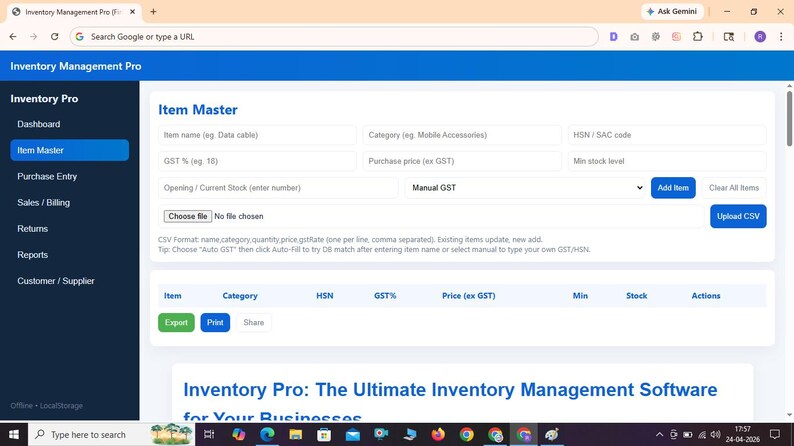Click the Opening / Current Stock field
The image size is (794, 446).
tap(278, 188)
